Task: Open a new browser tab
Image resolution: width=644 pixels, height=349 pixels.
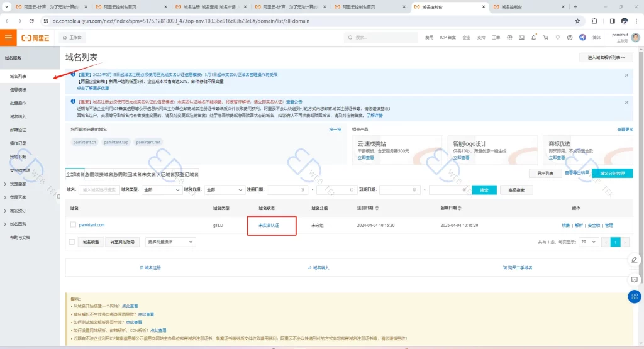Action: [x=575, y=6]
